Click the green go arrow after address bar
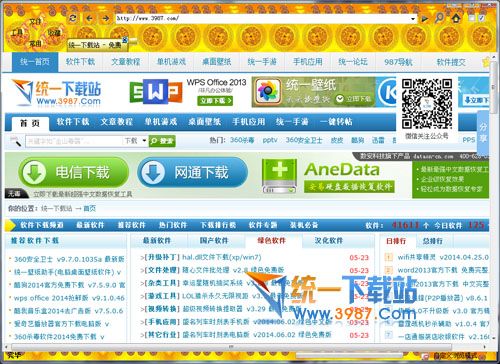The image size is (500, 364). [425, 19]
